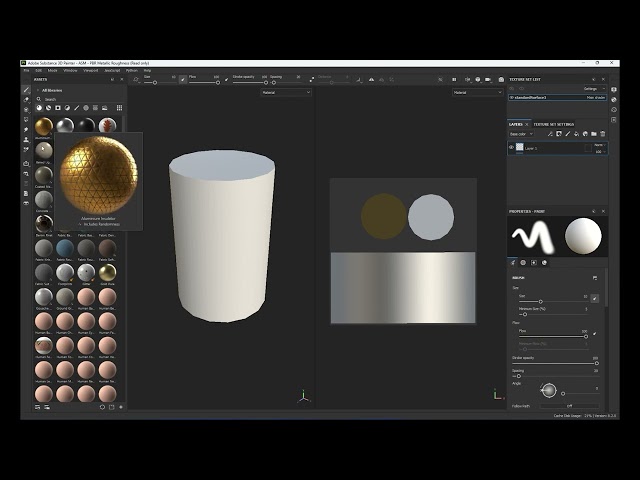Open Base color channel dropdown in Layers
This screenshot has width=640, height=480.
tap(521, 134)
